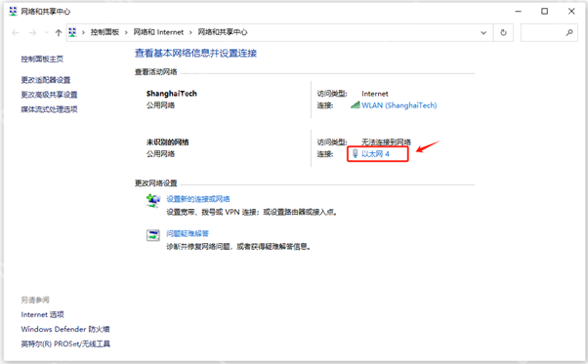Click the 无法连接到网络 access type value

[386, 142]
